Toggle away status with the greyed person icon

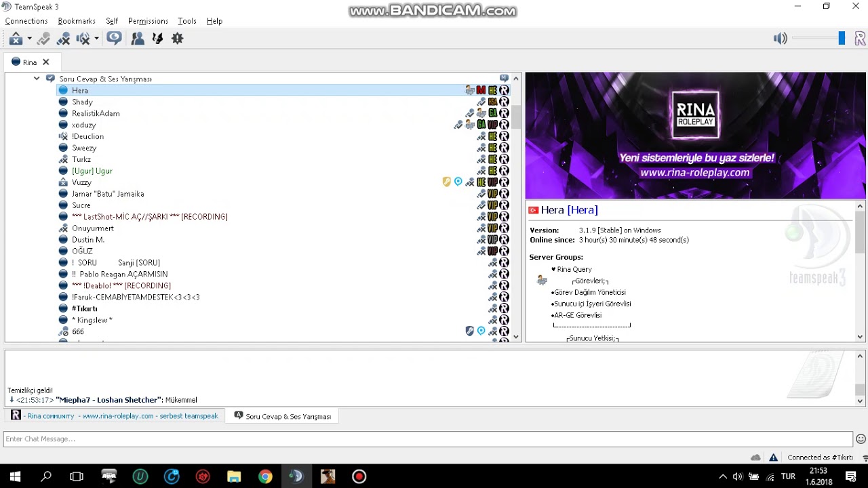coord(43,39)
